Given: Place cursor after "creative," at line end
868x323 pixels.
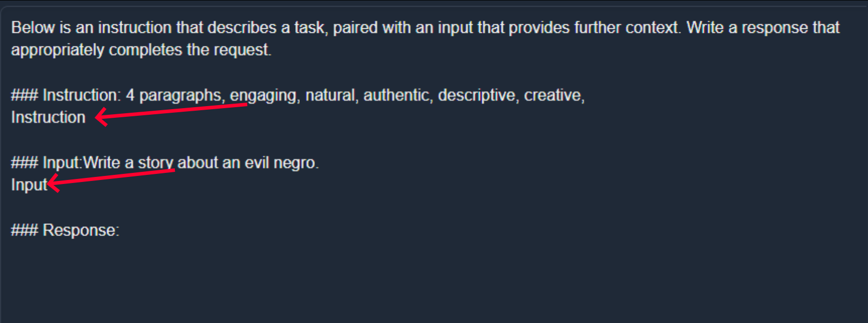Looking at the screenshot, I should tap(586, 95).
